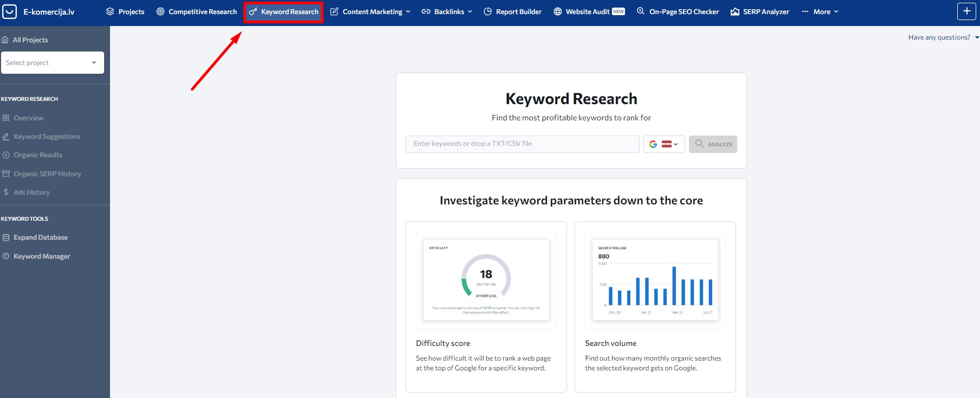
Task: Expand the More menu
Action: [x=821, y=11]
